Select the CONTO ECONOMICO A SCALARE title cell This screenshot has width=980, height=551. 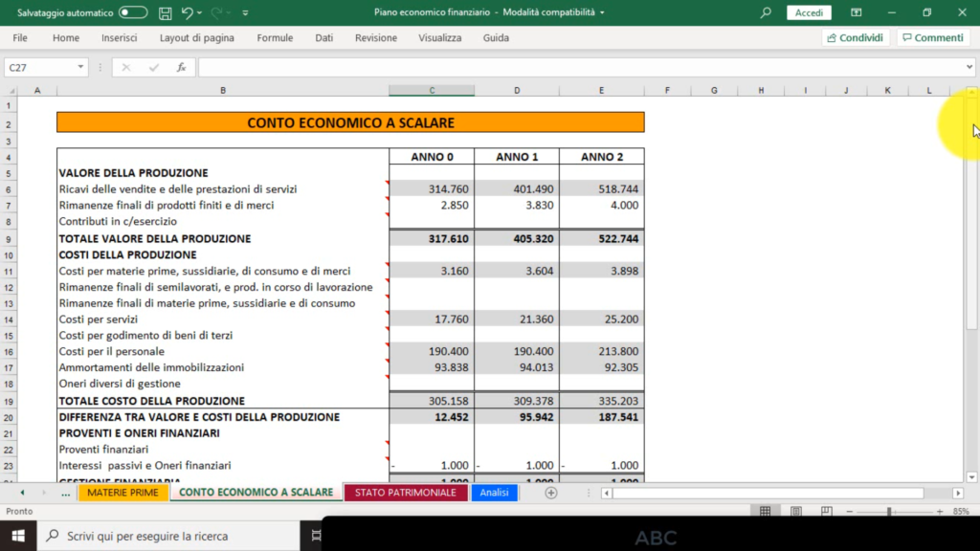pos(350,122)
